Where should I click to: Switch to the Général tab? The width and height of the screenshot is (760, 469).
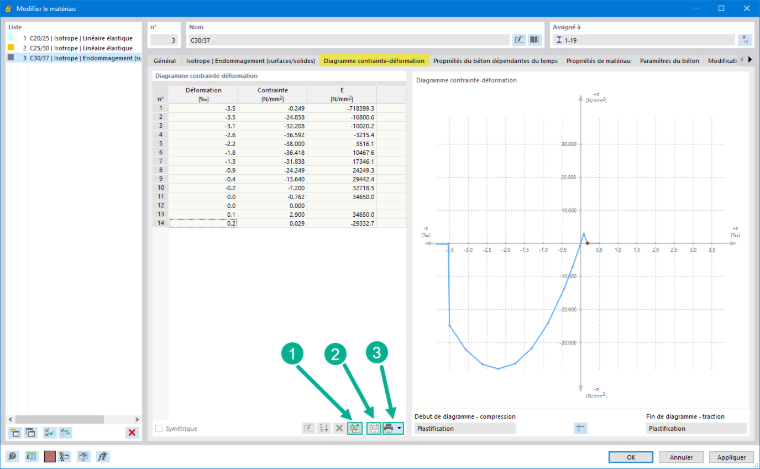[x=165, y=61]
